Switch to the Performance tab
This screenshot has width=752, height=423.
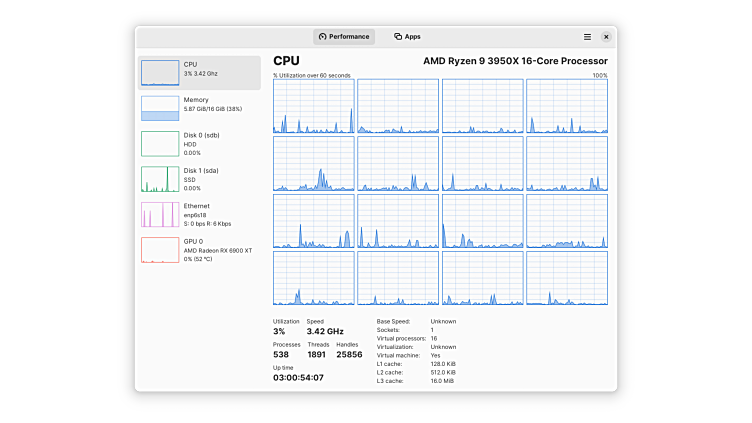pyautogui.click(x=344, y=37)
